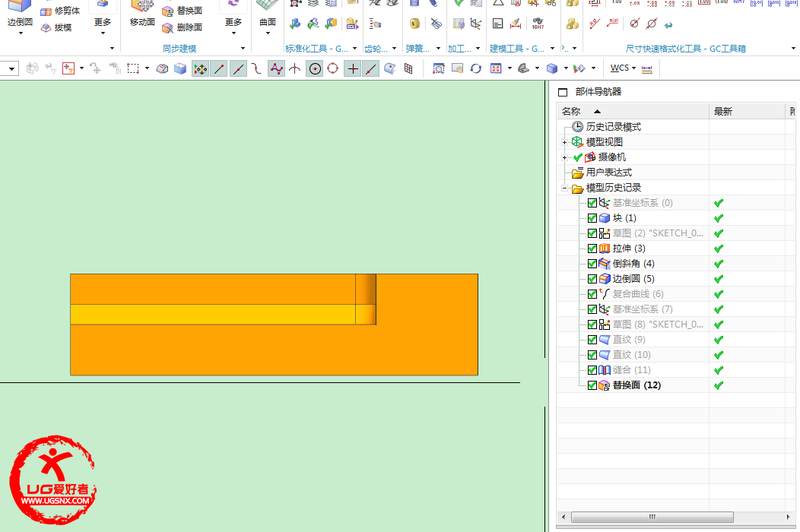Screen dimensions: 800x532
Task: Choose the 删除面 (Delete Face) command
Action: (x=183, y=27)
